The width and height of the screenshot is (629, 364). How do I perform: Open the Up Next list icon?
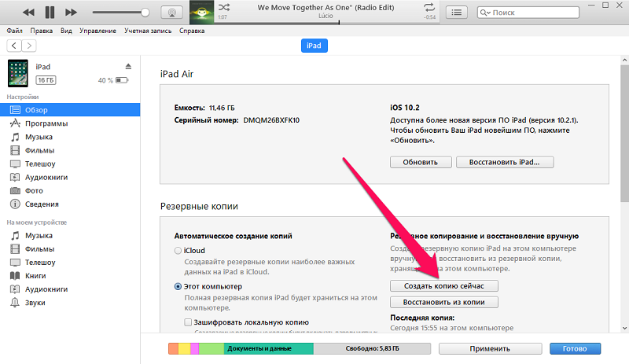click(458, 13)
